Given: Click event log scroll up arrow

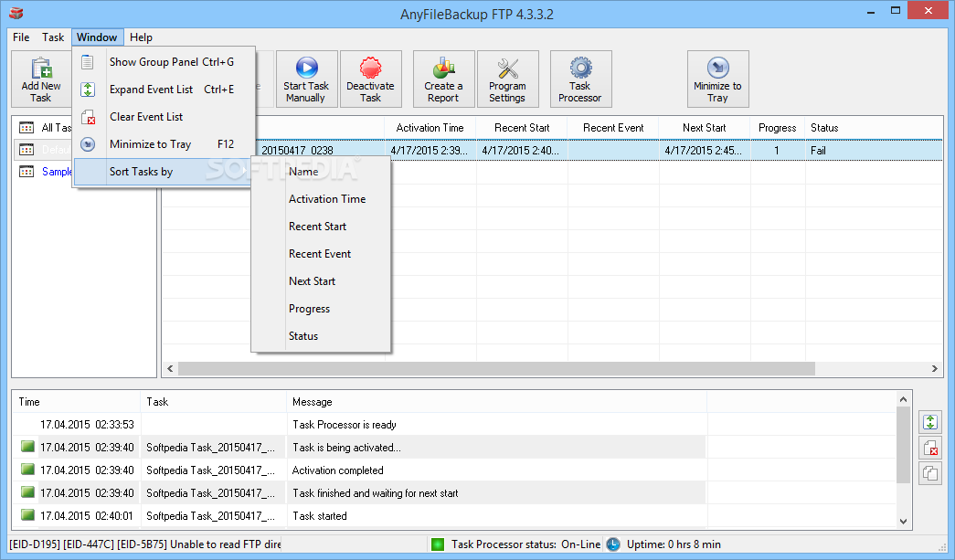Looking at the screenshot, I should 903,399.
